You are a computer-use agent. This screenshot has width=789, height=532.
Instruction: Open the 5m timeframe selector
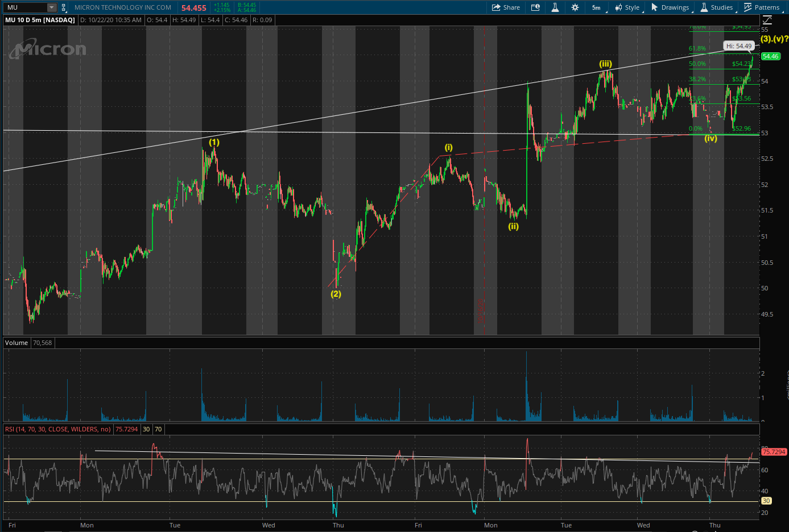(596, 7)
